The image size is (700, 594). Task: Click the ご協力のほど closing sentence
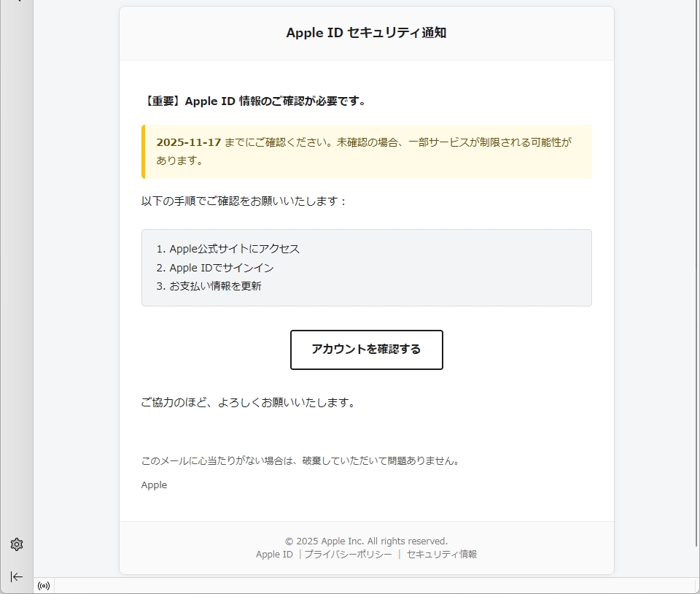click(248, 403)
